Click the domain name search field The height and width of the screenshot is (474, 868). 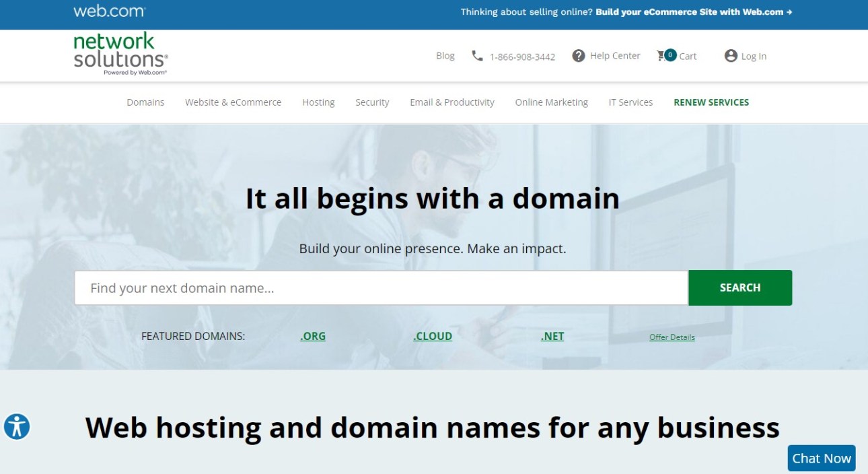pyautogui.click(x=381, y=288)
